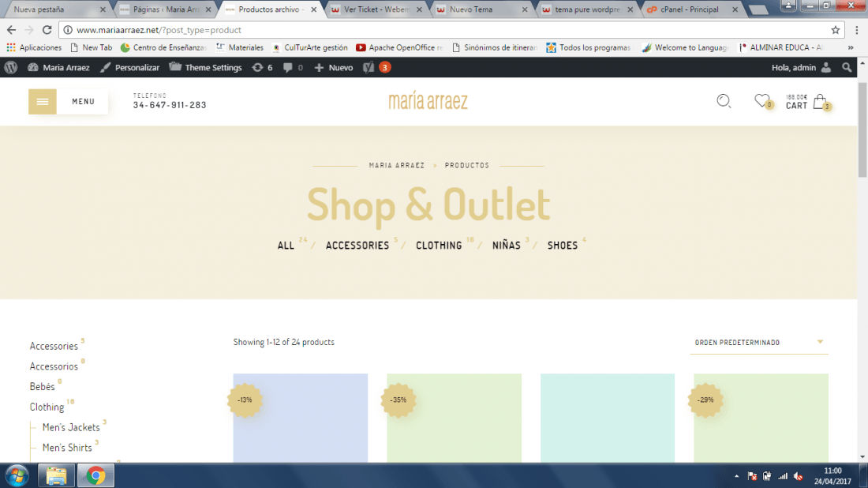Open the product thumbnail with -35% badge

click(454, 419)
